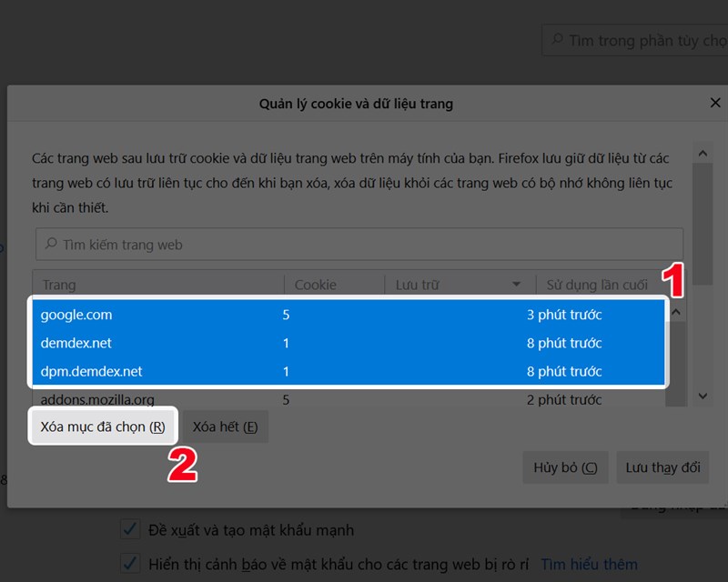Click the magnifier icon in settings search box
This screenshot has height=582, width=728.
(559, 40)
